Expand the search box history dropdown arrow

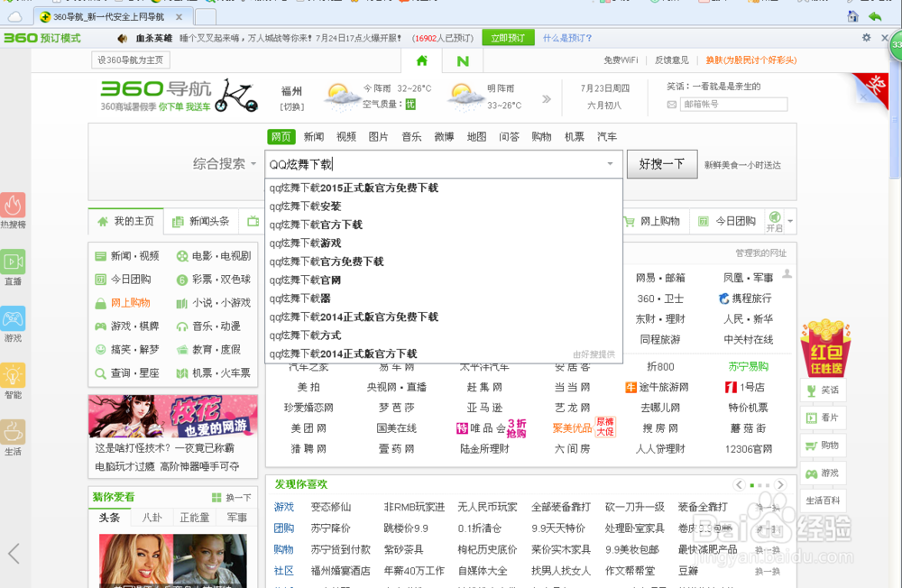pos(610,164)
